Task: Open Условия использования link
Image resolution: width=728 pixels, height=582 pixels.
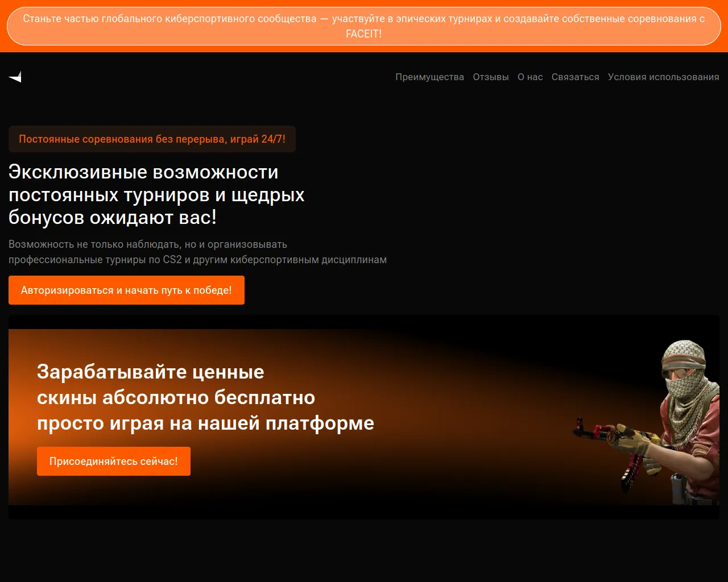Action: click(x=663, y=77)
